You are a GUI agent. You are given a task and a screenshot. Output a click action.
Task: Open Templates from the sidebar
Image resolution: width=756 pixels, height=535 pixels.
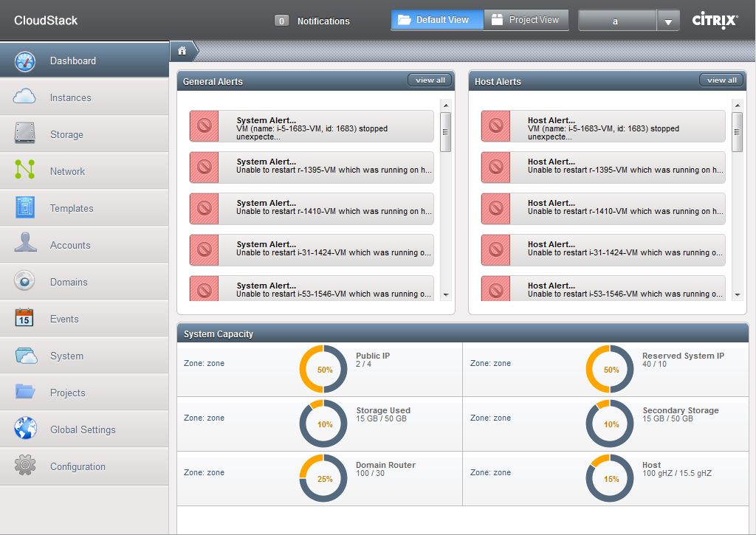[84, 208]
